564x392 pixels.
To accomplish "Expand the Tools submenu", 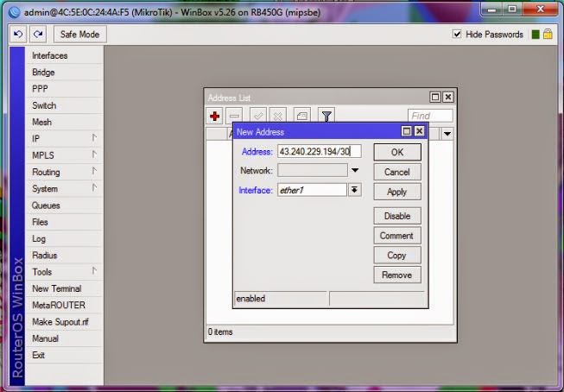I will pyautogui.click(x=65, y=272).
